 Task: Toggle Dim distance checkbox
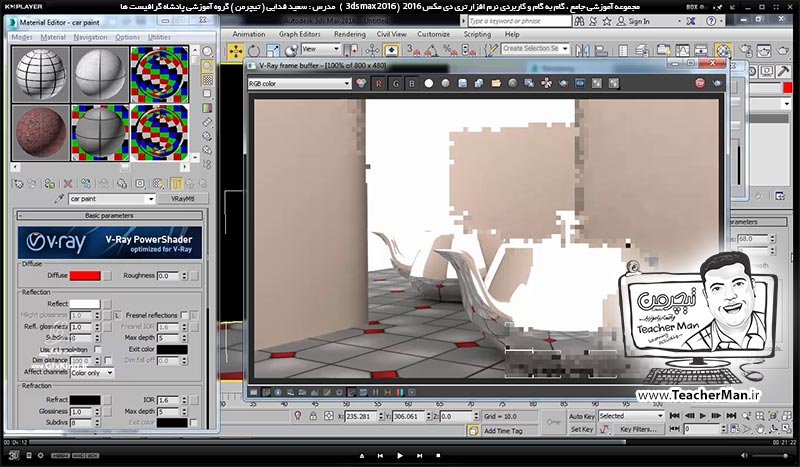(108, 360)
